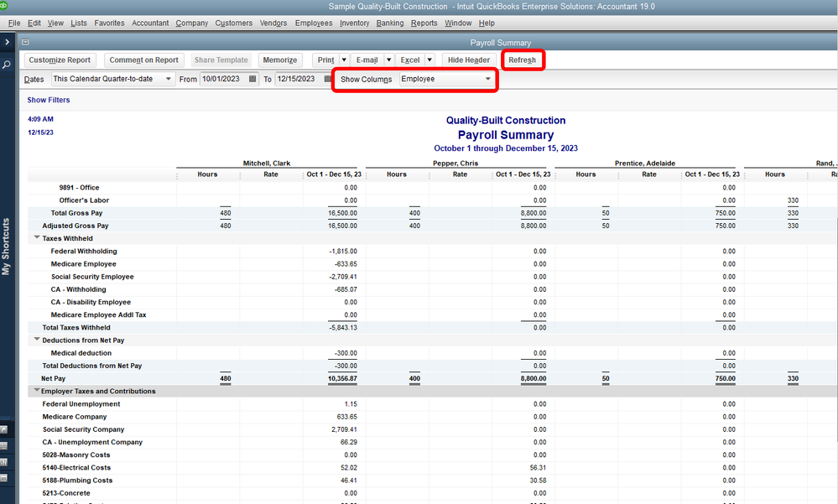The height and width of the screenshot is (504, 838).
Task: Open the Customers menu
Action: [x=233, y=23]
